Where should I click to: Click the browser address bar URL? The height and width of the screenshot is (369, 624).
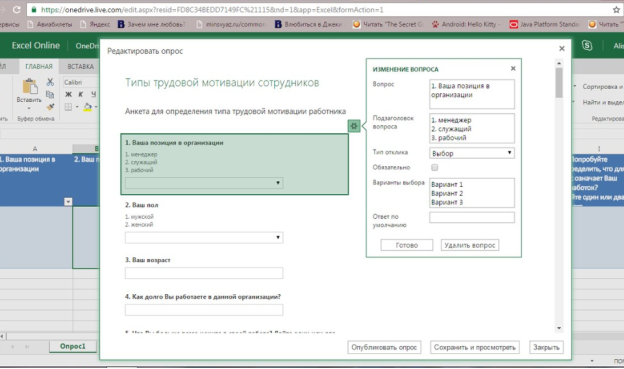[212, 10]
